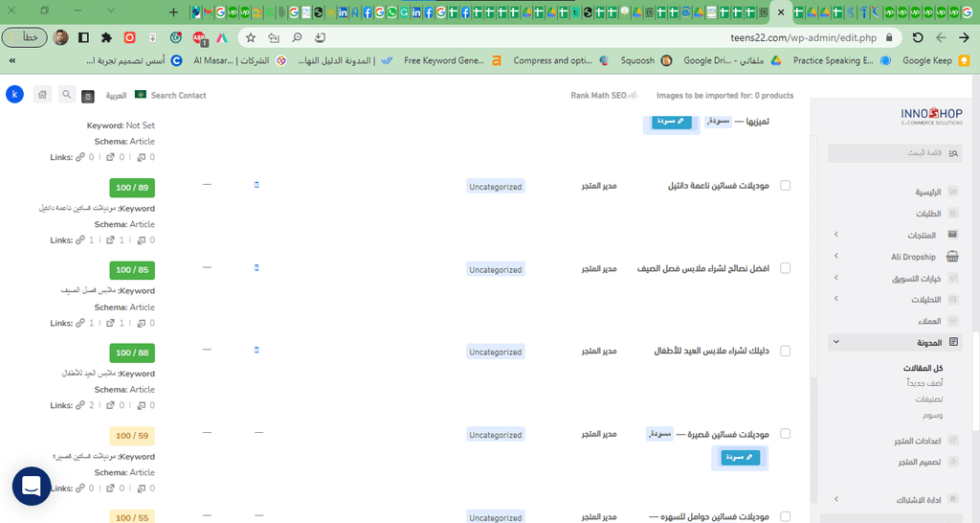Open the tab search chevron in title bar
Image resolution: width=980 pixels, height=523 pixels.
pos(111,11)
